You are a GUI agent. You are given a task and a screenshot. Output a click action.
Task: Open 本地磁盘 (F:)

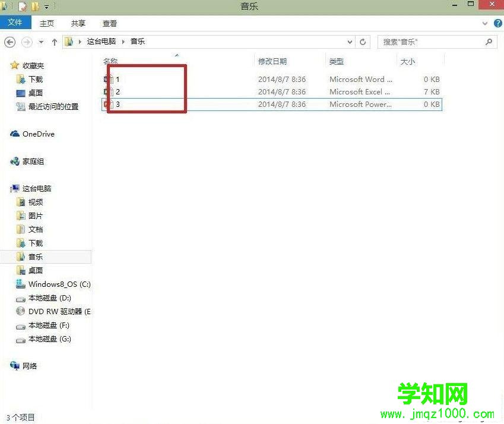pos(49,325)
